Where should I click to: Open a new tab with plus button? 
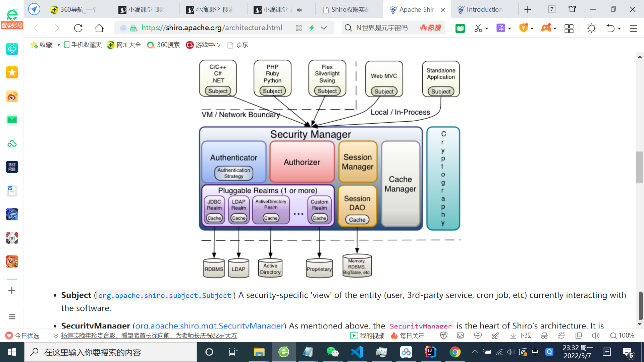528,9
